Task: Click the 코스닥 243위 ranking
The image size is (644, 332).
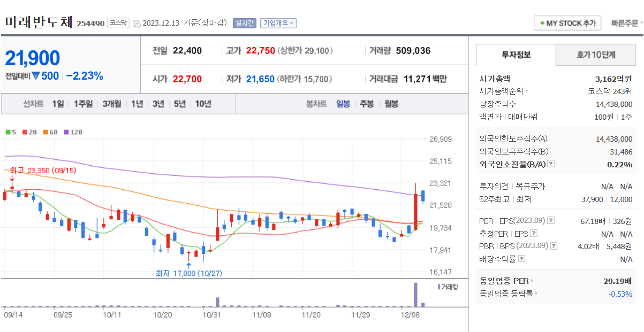Action: pos(610,91)
